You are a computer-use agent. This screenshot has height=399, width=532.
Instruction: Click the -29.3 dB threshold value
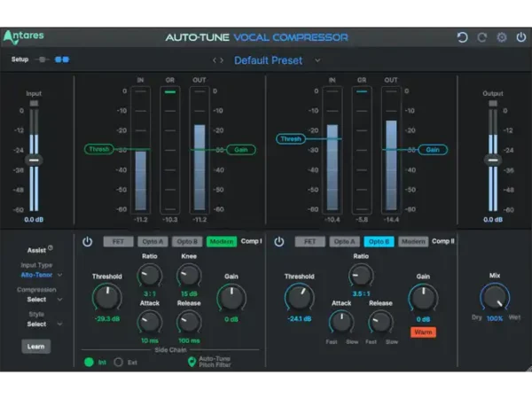[x=107, y=319]
